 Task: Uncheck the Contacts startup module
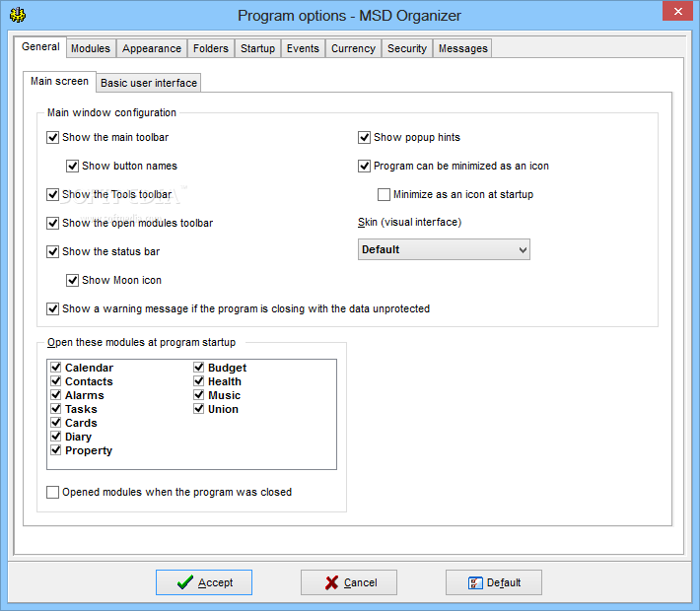pos(56,381)
